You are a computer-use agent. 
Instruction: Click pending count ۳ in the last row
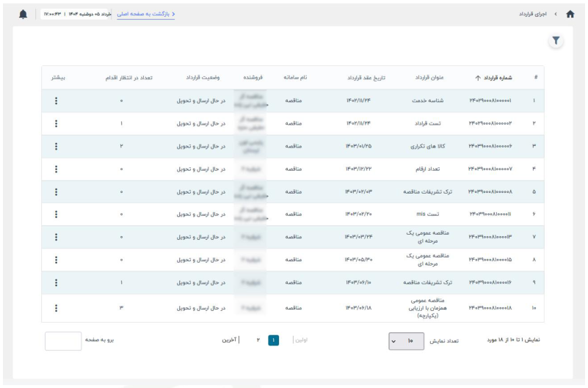(122, 308)
